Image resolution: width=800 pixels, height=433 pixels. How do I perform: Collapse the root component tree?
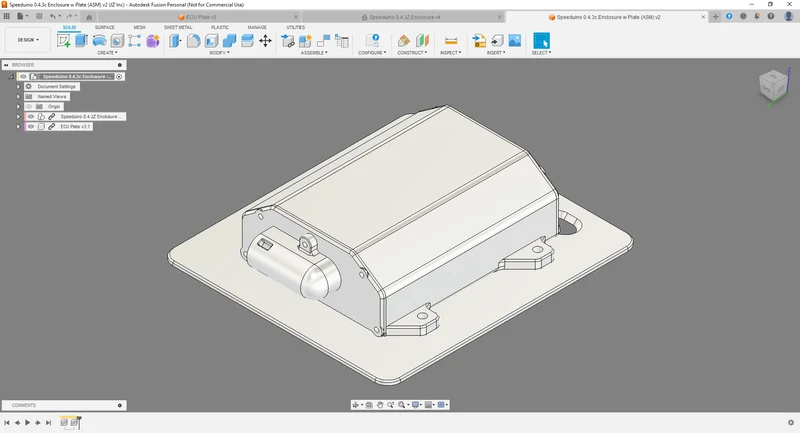pyautogui.click(x=11, y=77)
